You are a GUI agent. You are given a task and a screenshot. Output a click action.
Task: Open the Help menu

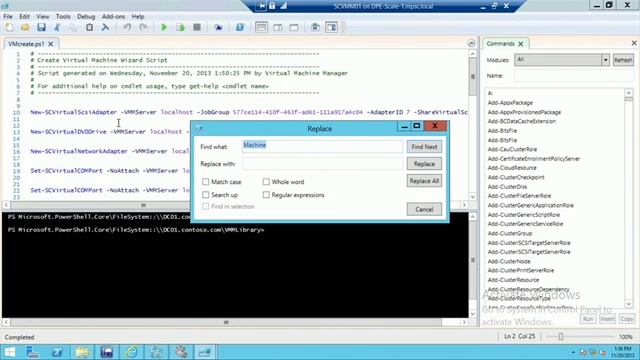(138, 16)
